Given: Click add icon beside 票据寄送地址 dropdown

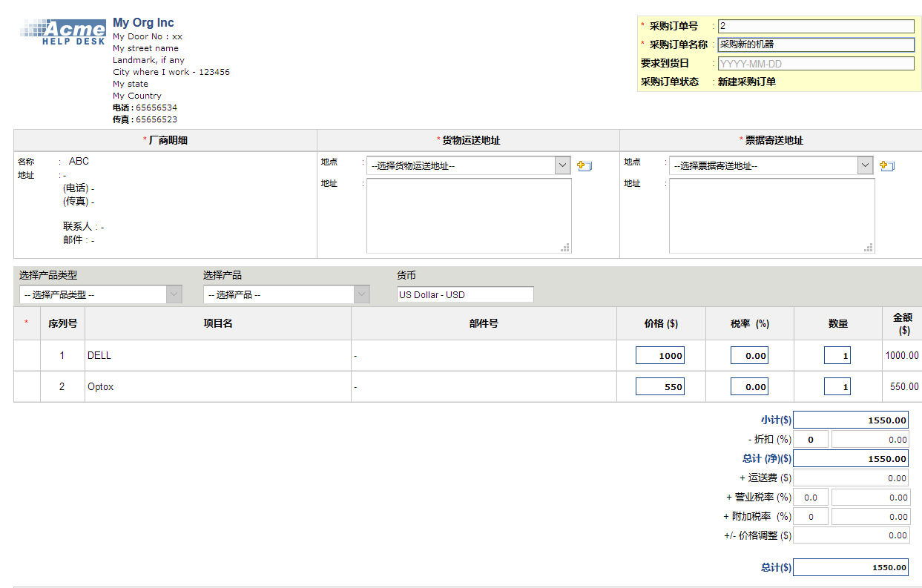Looking at the screenshot, I should pyautogui.click(x=887, y=166).
